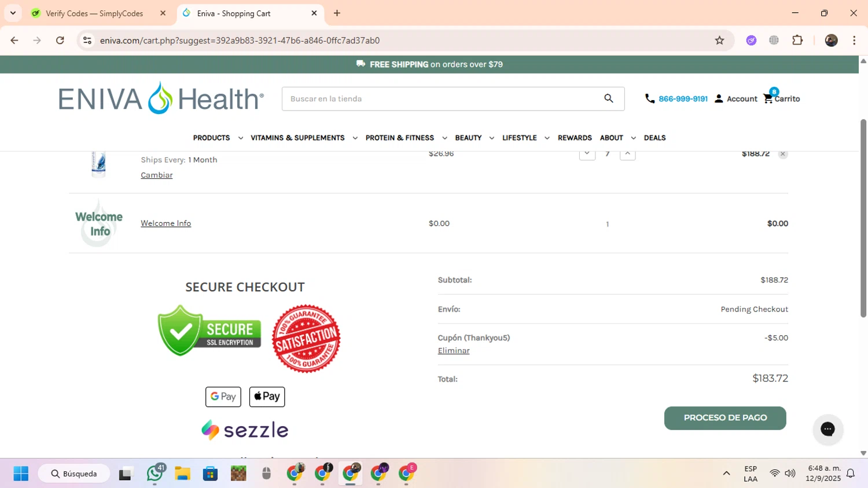Screen dimensions: 868x488
Task: Open the DEALS menu item
Action: [x=654, y=138]
